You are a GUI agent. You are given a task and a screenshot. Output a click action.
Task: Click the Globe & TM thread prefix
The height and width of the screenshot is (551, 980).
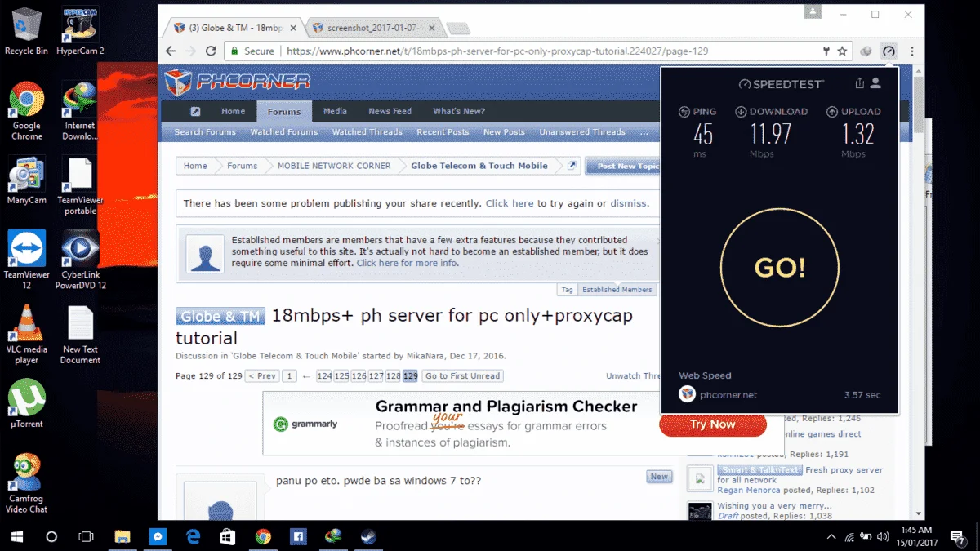pyautogui.click(x=220, y=317)
